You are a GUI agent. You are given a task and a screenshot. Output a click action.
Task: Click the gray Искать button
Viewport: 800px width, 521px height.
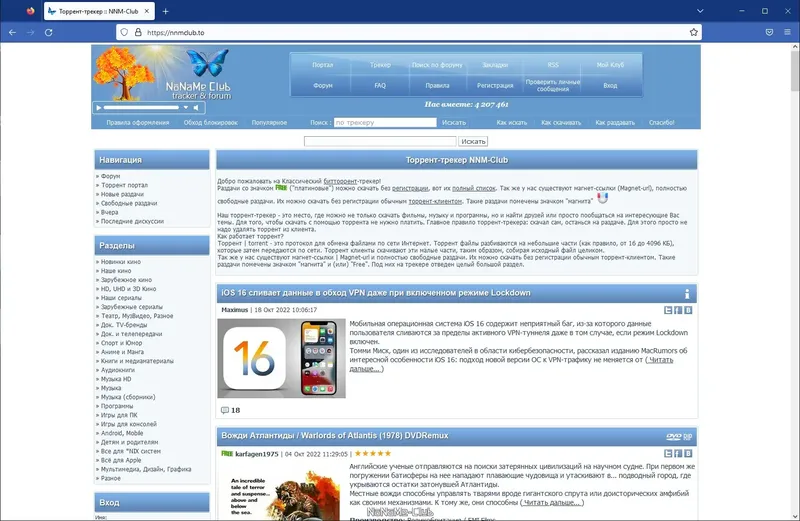pos(473,141)
